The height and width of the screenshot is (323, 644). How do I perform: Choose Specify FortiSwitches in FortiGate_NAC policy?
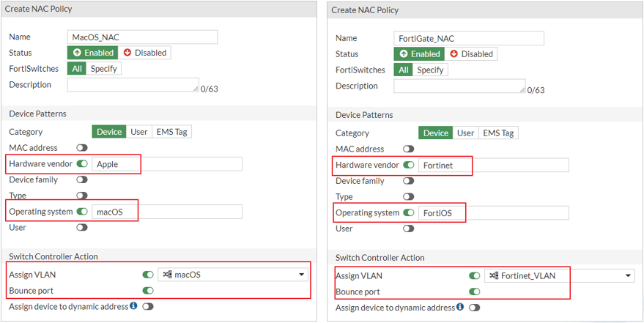click(x=430, y=70)
